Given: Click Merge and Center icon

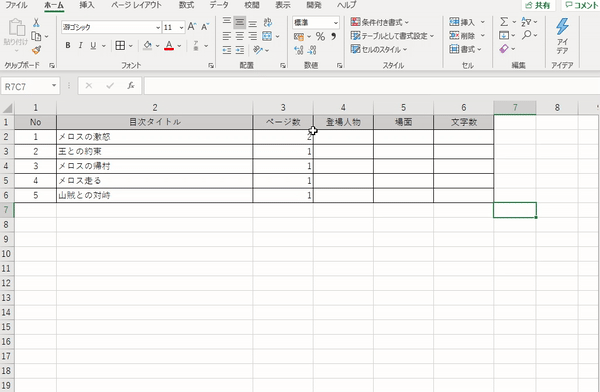Looking at the screenshot, I should pyautogui.click(x=267, y=36).
